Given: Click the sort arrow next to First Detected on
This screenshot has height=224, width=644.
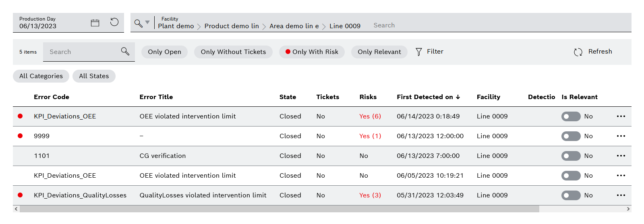Looking at the screenshot, I should [x=458, y=97].
